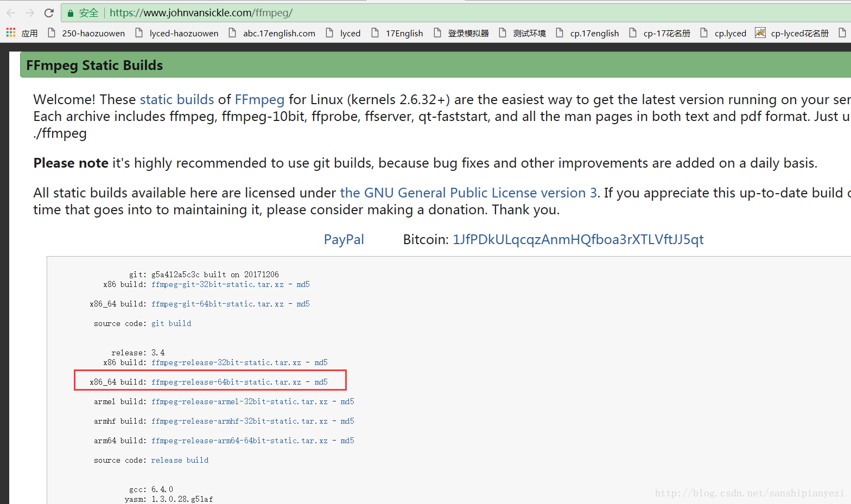The width and height of the screenshot is (851, 504).
Task: Open the cp-17花名册 bookmark
Action: [660, 33]
